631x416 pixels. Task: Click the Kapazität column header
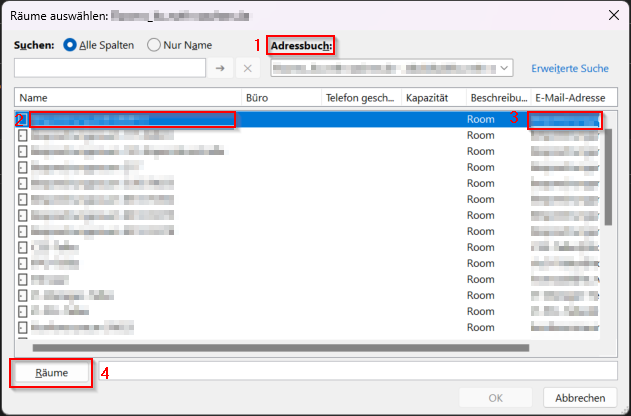[432, 98]
